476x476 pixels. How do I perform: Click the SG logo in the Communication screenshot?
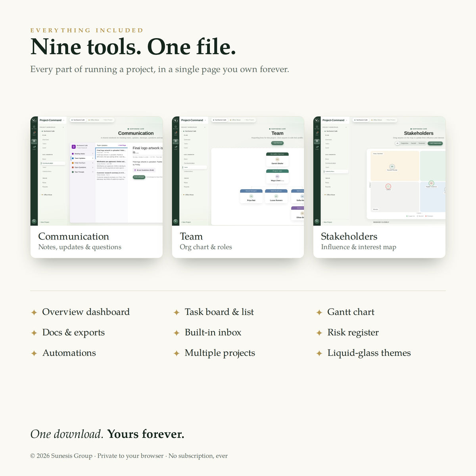pos(34,120)
